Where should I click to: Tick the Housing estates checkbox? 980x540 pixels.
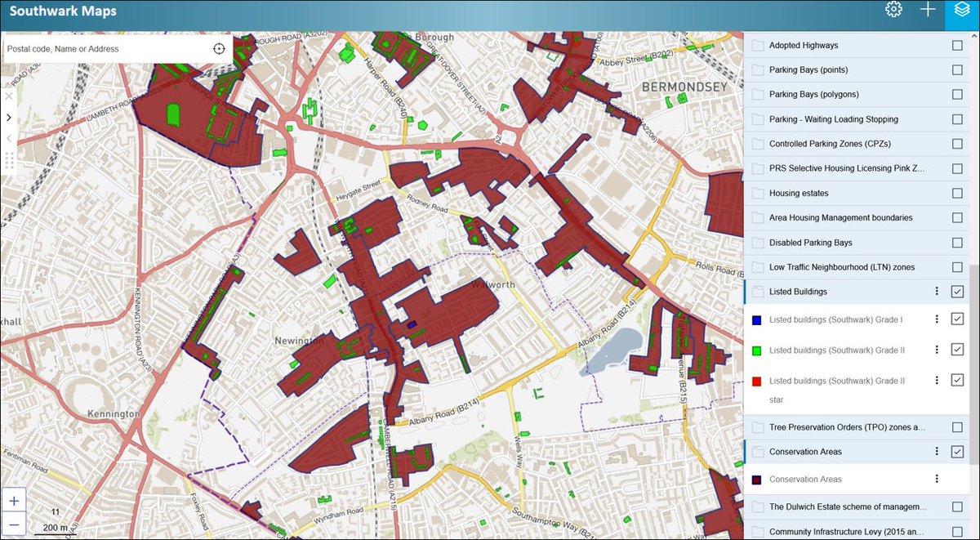[957, 194]
